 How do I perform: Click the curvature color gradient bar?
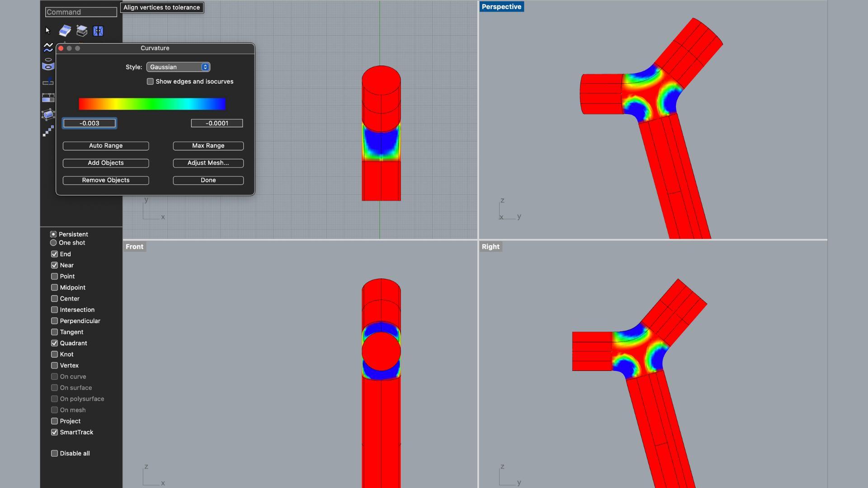coord(152,104)
